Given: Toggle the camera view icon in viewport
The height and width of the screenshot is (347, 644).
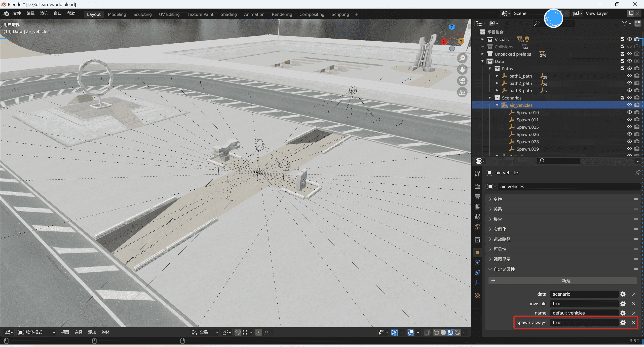Looking at the screenshot, I should coord(462,81).
